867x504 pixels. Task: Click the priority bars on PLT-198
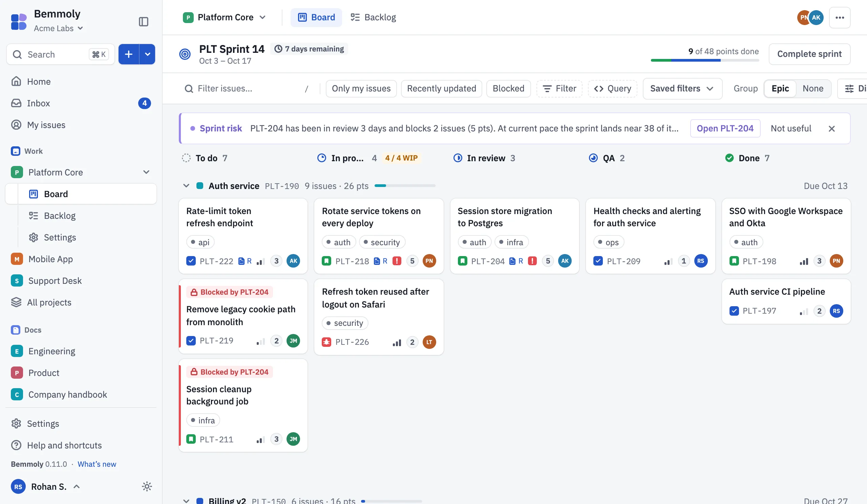tap(804, 261)
